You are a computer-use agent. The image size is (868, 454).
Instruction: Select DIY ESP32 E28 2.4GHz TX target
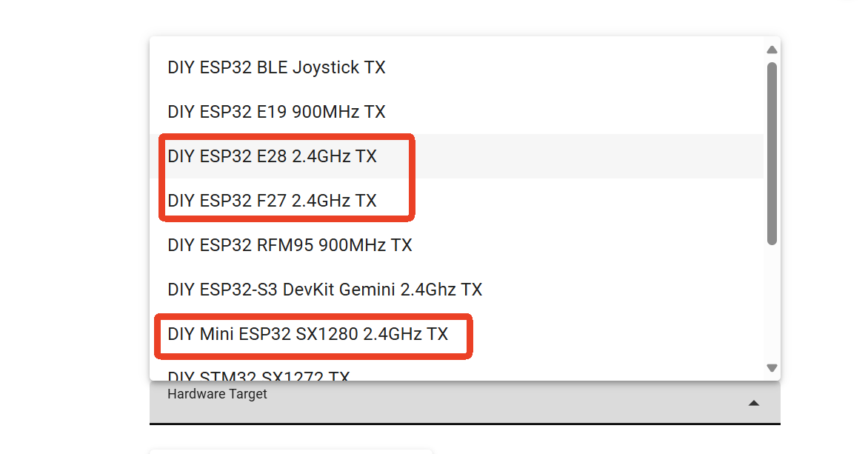tap(272, 156)
